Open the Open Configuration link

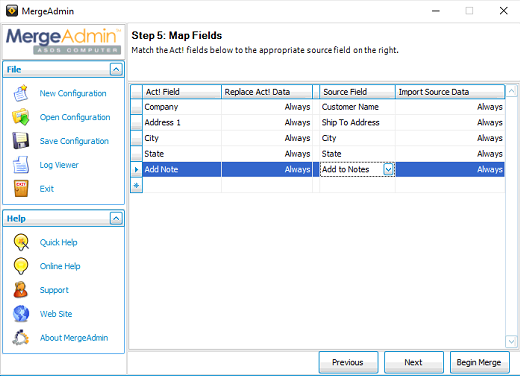(75, 117)
